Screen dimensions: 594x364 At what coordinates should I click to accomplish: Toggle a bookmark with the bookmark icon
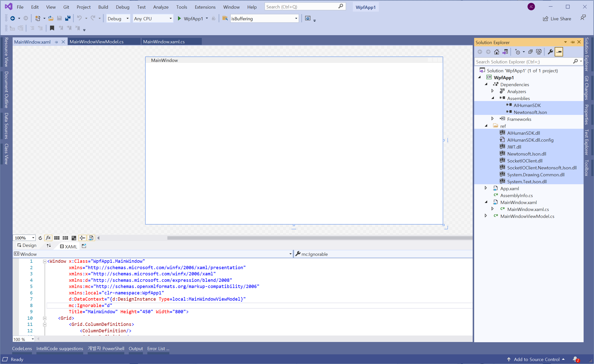tap(52, 28)
